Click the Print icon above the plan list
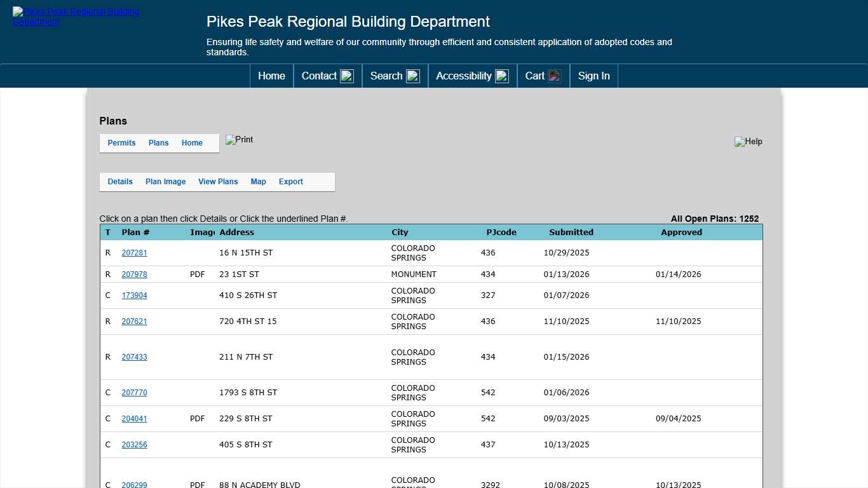The width and height of the screenshot is (868, 488). pos(239,140)
